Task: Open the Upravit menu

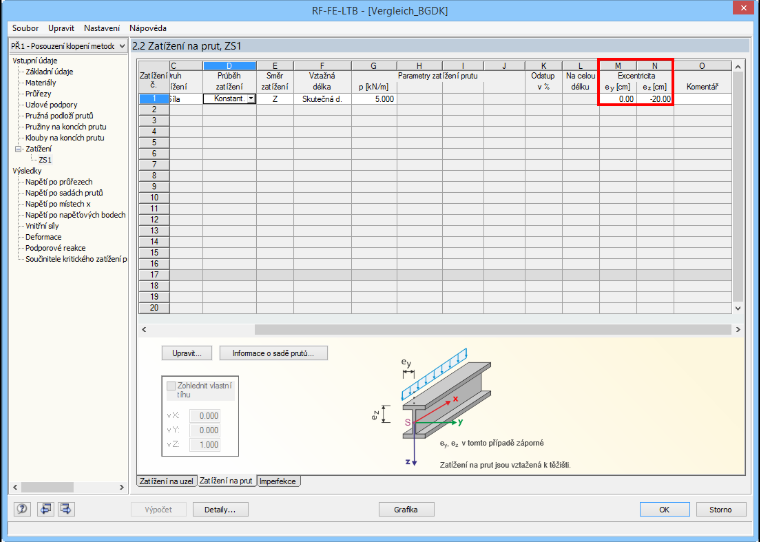Action: pyautogui.click(x=61, y=28)
